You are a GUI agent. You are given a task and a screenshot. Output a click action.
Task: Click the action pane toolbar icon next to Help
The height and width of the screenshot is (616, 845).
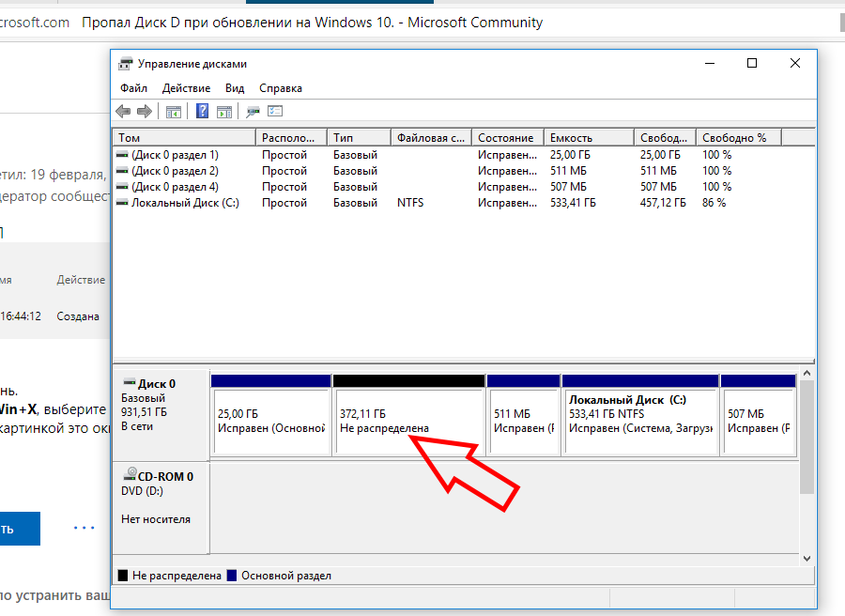click(224, 112)
